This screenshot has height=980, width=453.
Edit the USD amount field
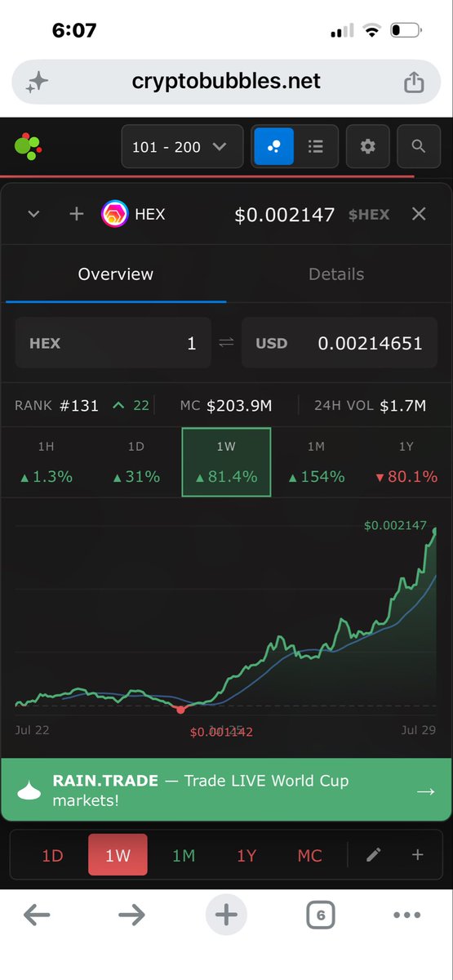[x=340, y=343]
